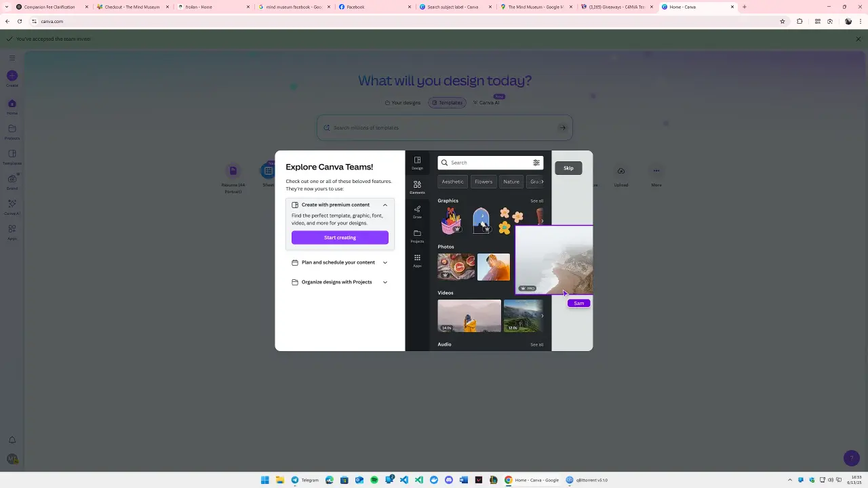
Task: Expand Organize designs with Projects
Action: tap(340, 282)
